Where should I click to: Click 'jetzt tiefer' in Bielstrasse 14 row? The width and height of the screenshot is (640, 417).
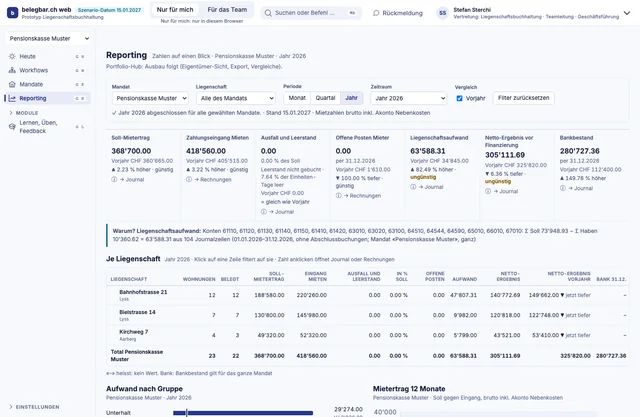click(x=578, y=315)
